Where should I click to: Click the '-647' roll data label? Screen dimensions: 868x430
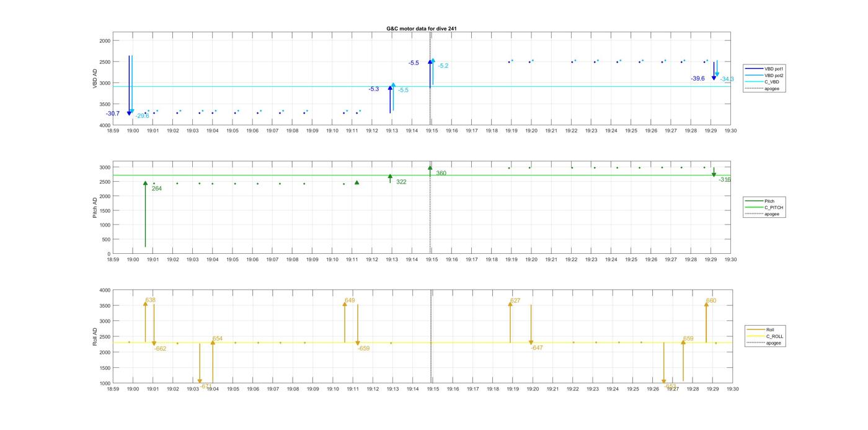pos(537,348)
